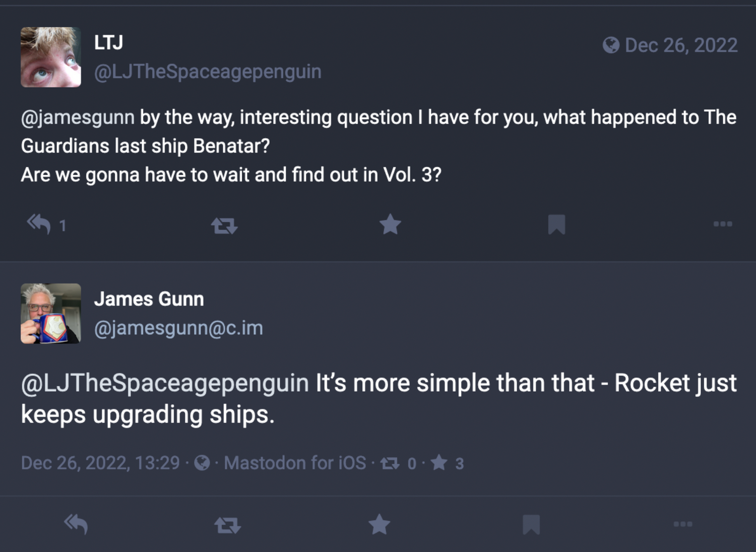This screenshot has height=552, width=756.
Task: Open the @jamesgunn@c.im account handle
Action: pyautogui.click(x=178, y=328)
